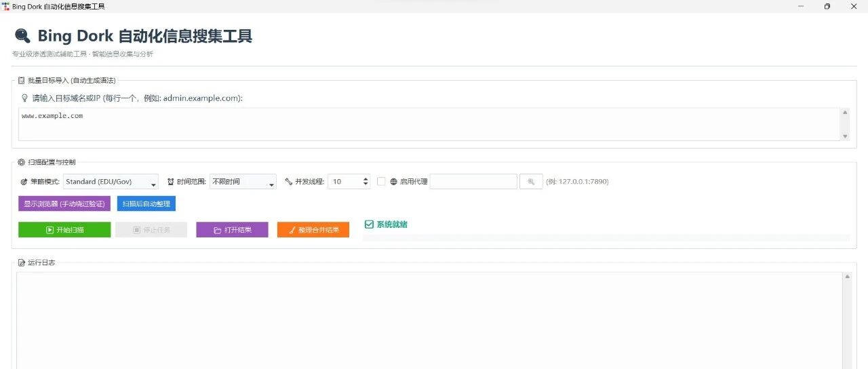Viewport: 868px width, 369px height.
Task: Click the app icon in the title bar
Action: click(x=6, y=6)
